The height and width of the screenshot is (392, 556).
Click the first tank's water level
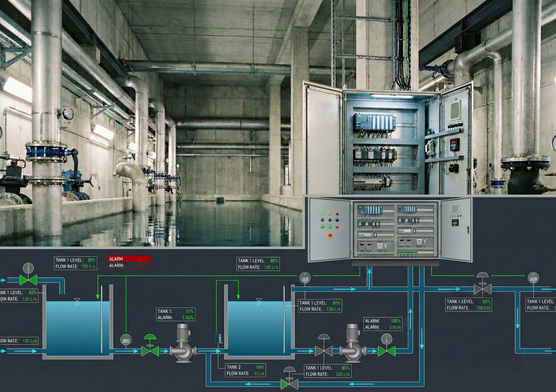point(78,327)
